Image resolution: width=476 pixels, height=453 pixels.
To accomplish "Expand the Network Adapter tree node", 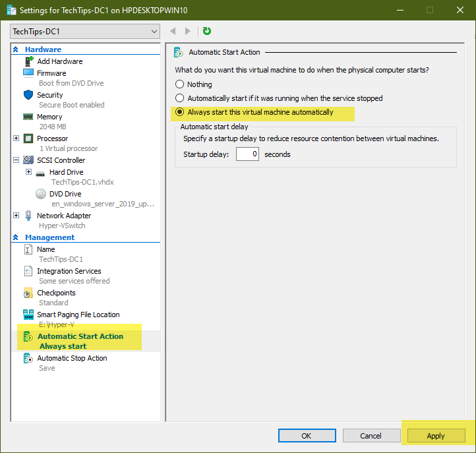I will [16, 215].
